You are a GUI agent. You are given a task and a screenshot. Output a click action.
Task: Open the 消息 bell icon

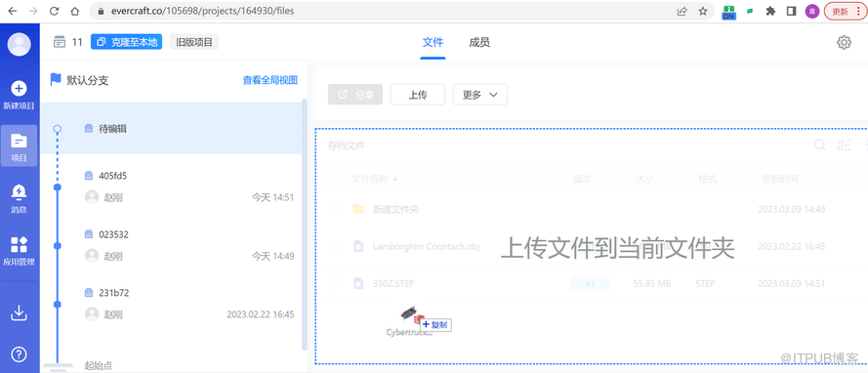tap(19, 191)
